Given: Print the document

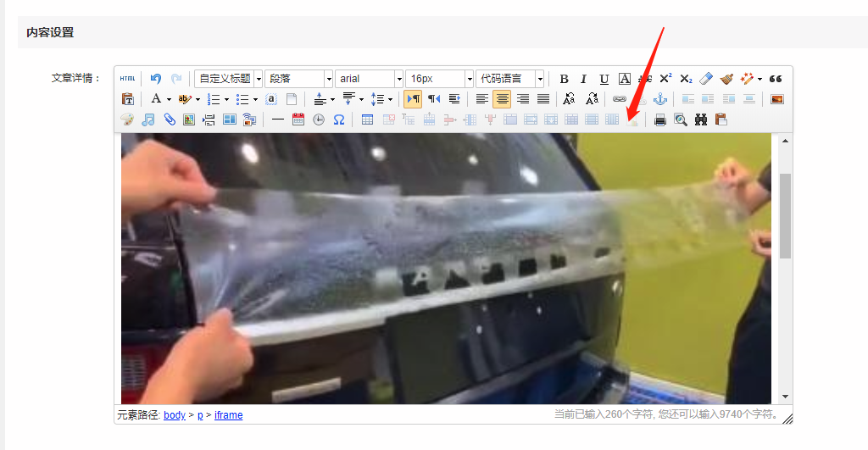Looking at the screenshot, I should [659, 119].
